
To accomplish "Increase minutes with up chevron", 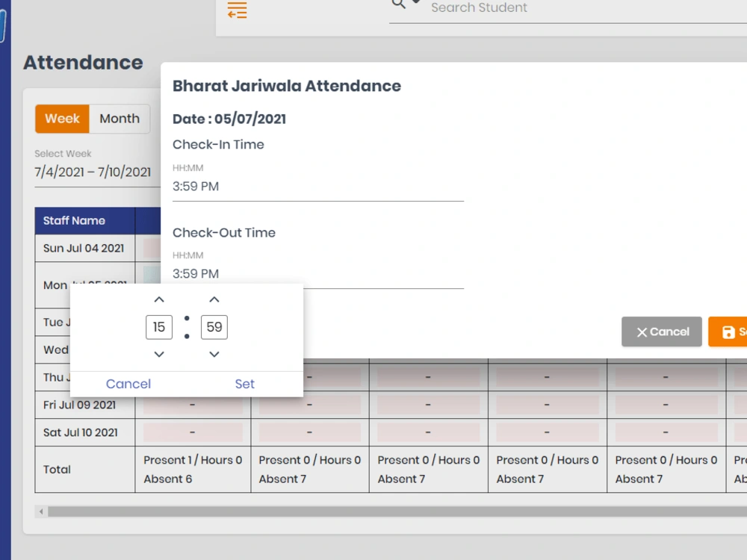I will click(x=214, y=299).
